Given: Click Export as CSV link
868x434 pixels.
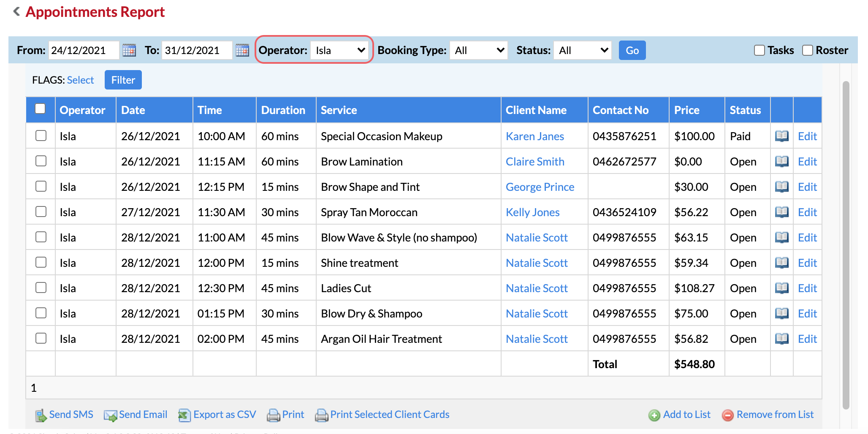Looking at the screenshot, I should point(225,414).
